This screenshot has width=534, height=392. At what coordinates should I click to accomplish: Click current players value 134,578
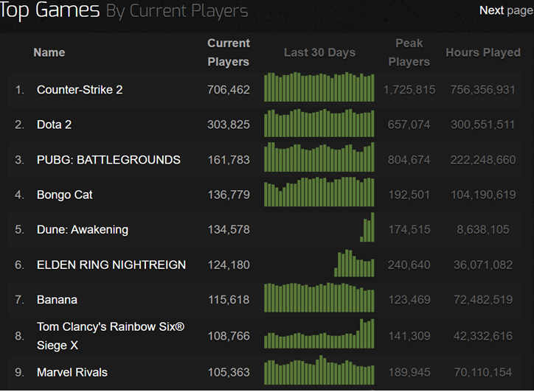point(229,230)
